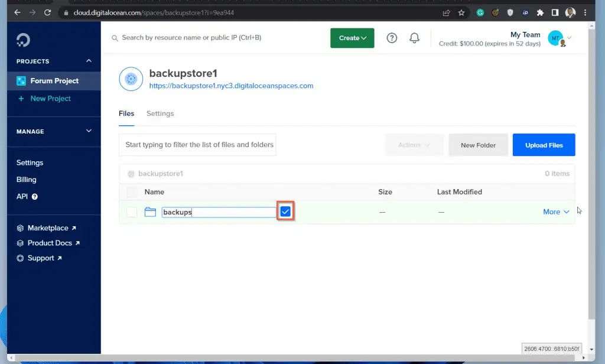Click the backupstore1 breadcrumb
Viewport: 605px width, 364px height.
click(x=161, y=174)
